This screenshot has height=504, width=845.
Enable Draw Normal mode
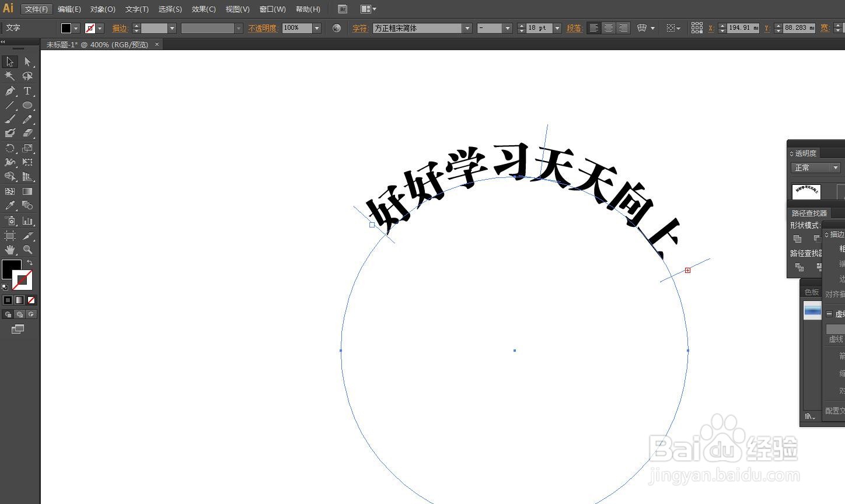(x=8, y=314)
